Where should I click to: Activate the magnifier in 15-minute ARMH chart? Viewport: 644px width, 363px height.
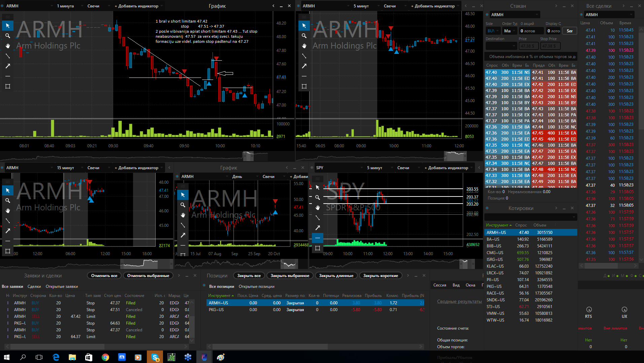click(7, 201)
